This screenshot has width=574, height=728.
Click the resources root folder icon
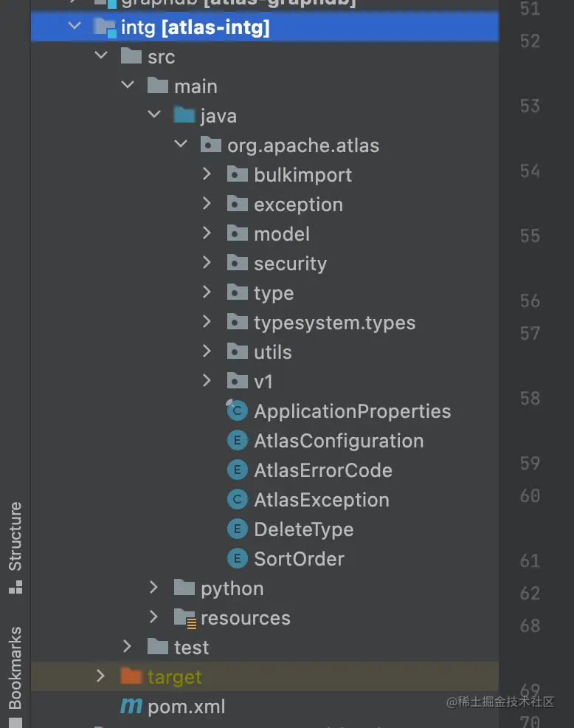click(x=185, y=618)
